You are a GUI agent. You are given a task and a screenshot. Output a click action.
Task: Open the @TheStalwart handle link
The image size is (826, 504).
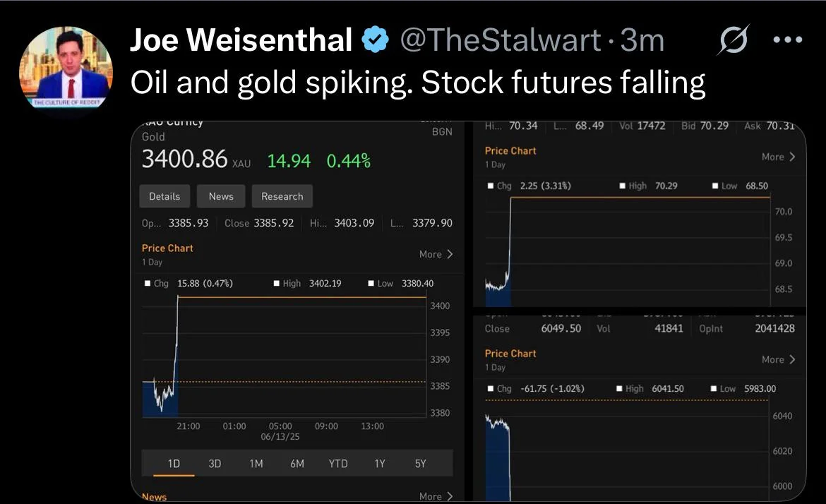[x=501, y=40]
